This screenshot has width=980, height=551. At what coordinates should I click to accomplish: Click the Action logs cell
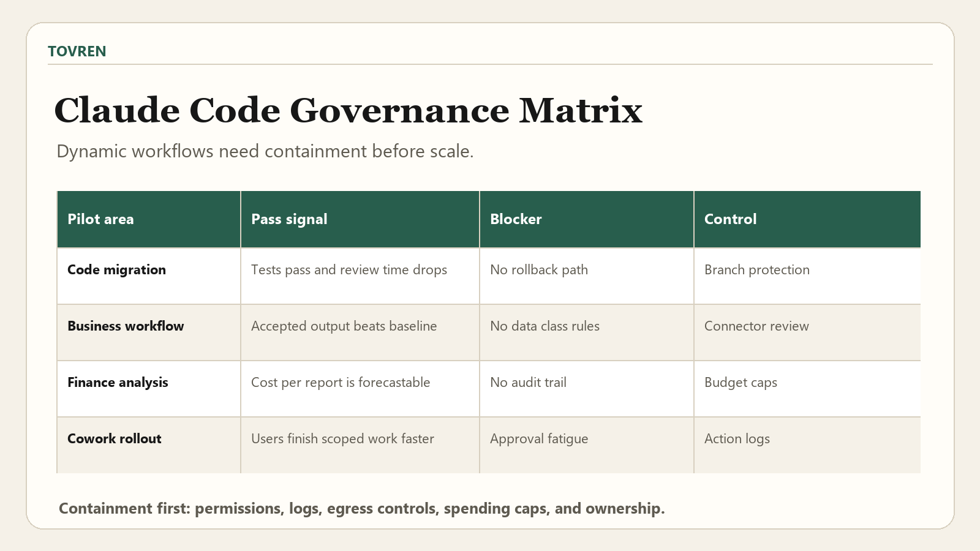pyautogui.click(x=807, y=445)
